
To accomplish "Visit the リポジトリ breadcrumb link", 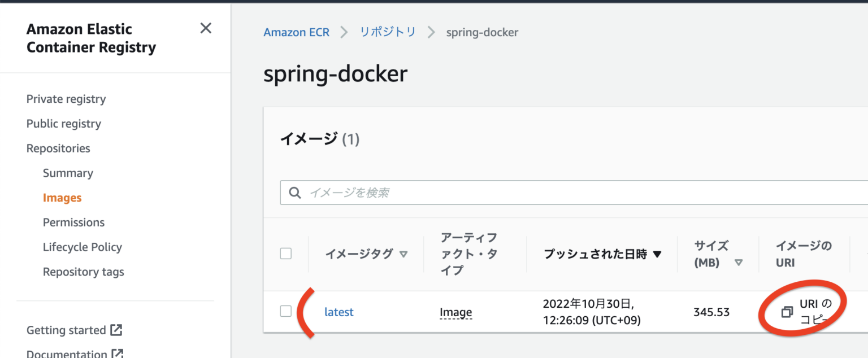I will click(x=387, y=32).
